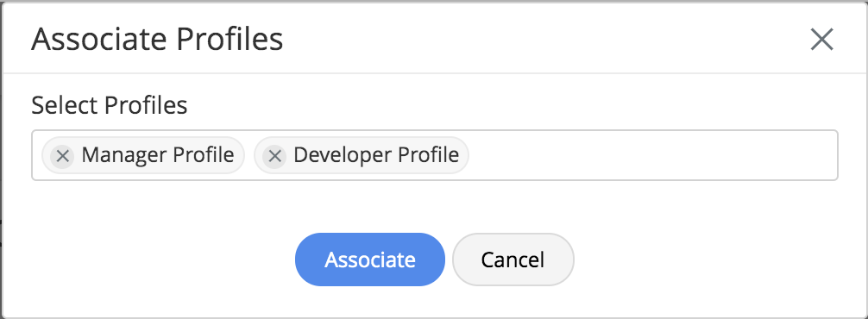868x319 pixels.
Task: Focus the Select Profiles input field
Action: pyautogui.click(x=435, y=155)
